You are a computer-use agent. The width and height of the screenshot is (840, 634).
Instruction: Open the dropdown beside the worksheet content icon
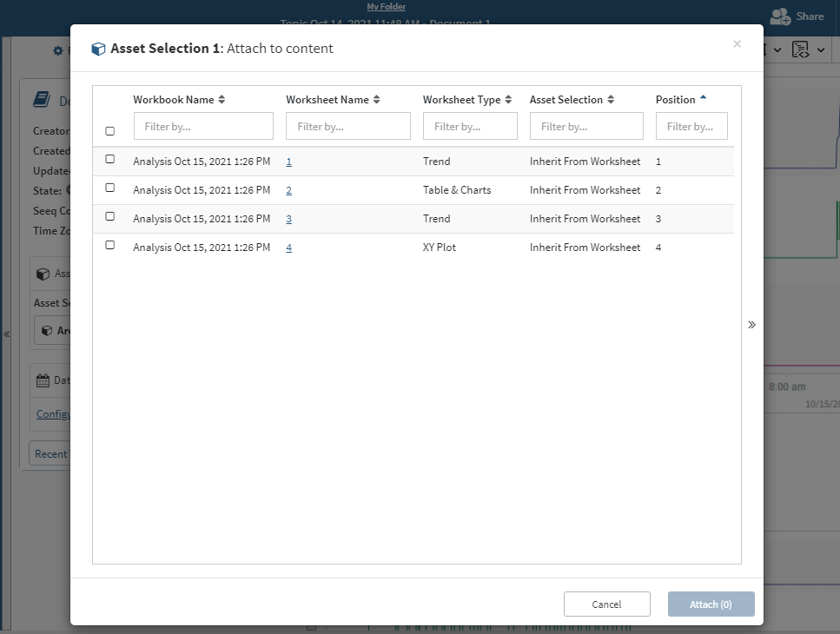pyautogui.click(x=821, y=50)
